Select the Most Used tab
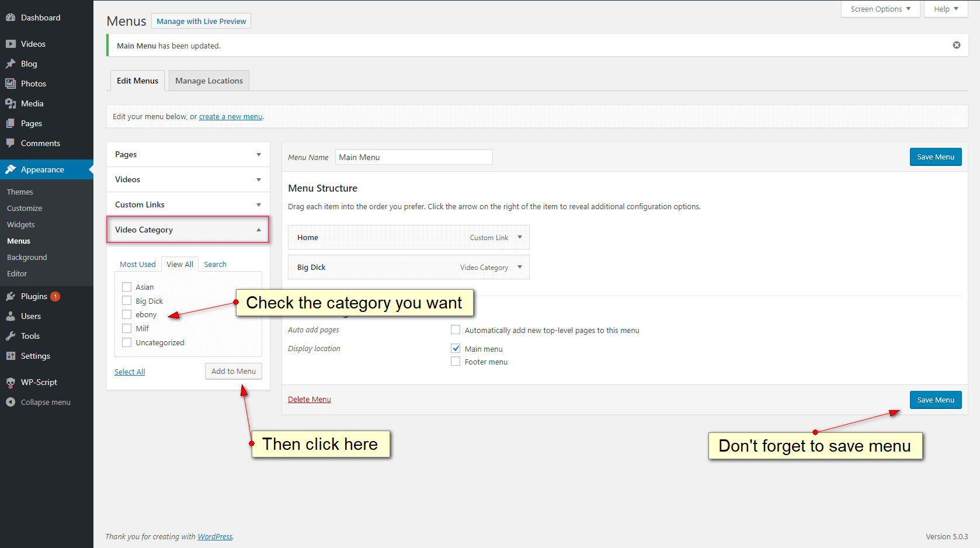 tap(138, 264)
